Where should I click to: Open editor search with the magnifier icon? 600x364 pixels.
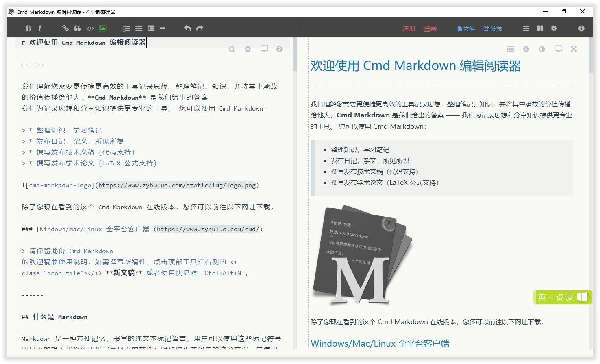point(232,49)
